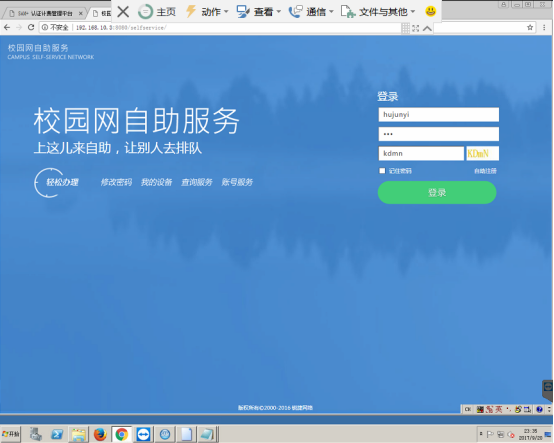554x443 pixels.
Task: Tick the remember password (记住密码) checkbox
Action: pos(382,171)
